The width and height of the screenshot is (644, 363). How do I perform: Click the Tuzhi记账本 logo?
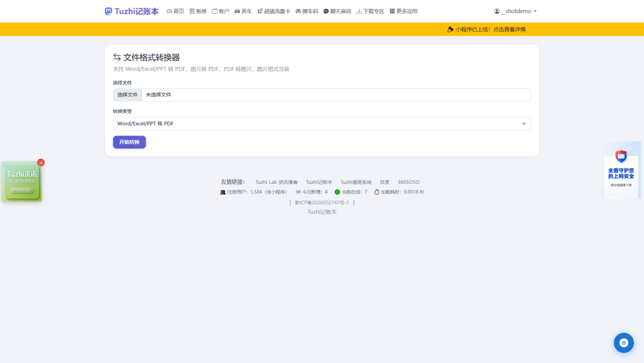(131, 11)
